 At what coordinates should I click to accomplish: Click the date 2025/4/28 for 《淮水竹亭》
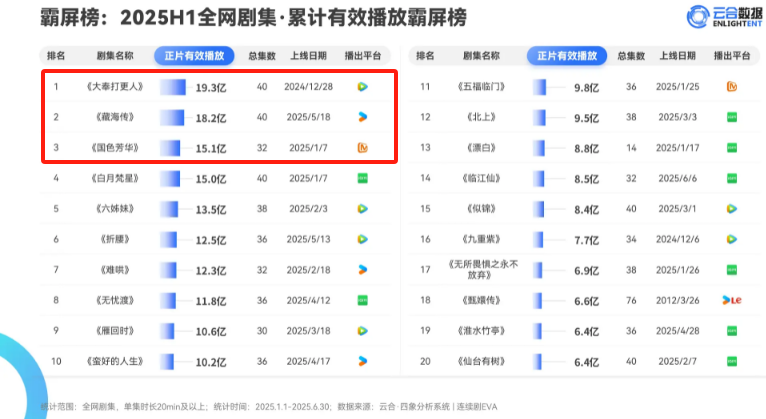(677, 331)
